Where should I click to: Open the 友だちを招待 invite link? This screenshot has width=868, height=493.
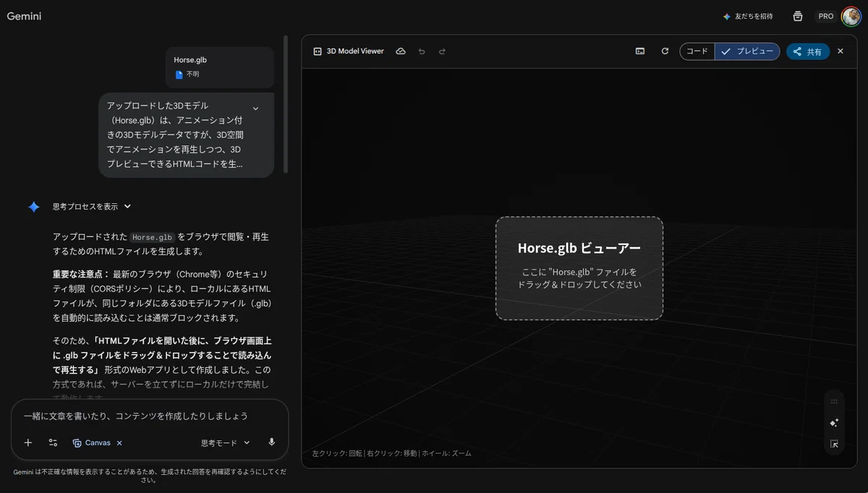click(x=747, y=16)
